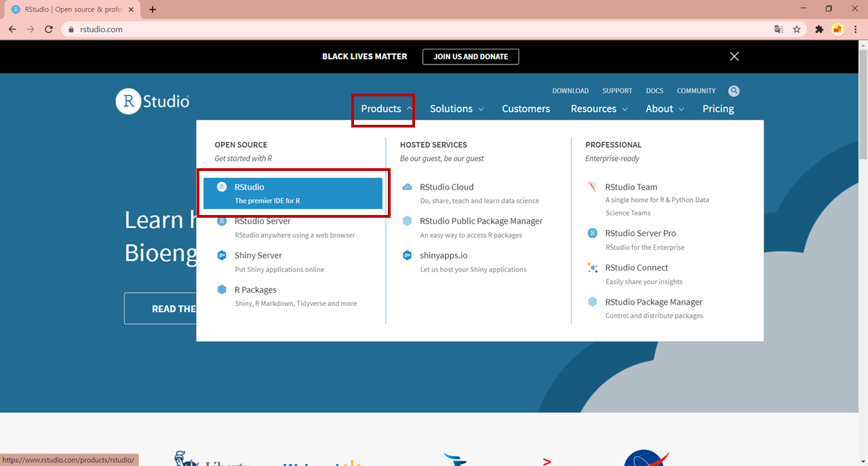Click the RStudio Server icon

click(222, 221)
